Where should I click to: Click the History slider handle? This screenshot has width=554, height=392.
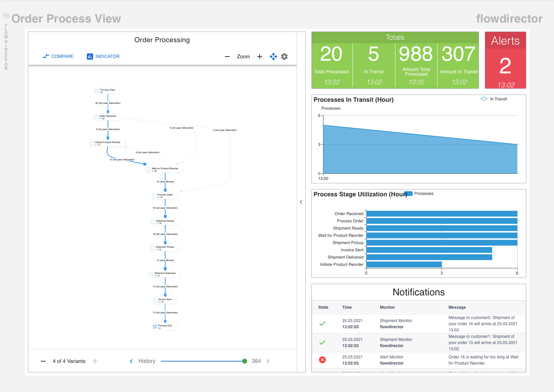tap(245, 361)
